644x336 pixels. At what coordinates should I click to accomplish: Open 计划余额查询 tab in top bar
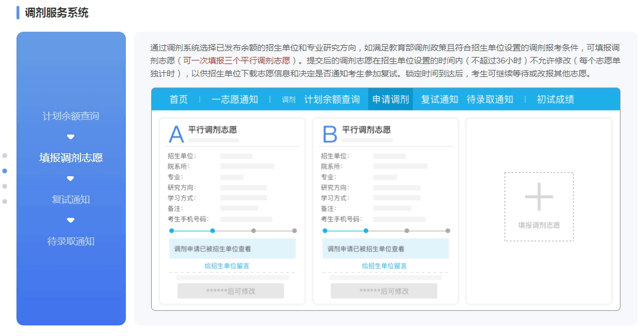click(x=332, y=99)
